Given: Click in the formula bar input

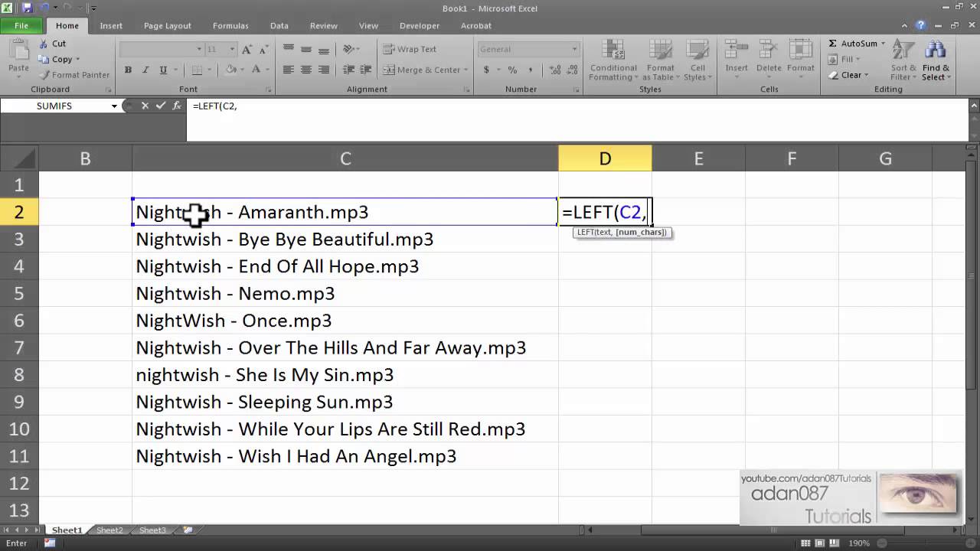Looking at the screenshot, I should (578, 119).
